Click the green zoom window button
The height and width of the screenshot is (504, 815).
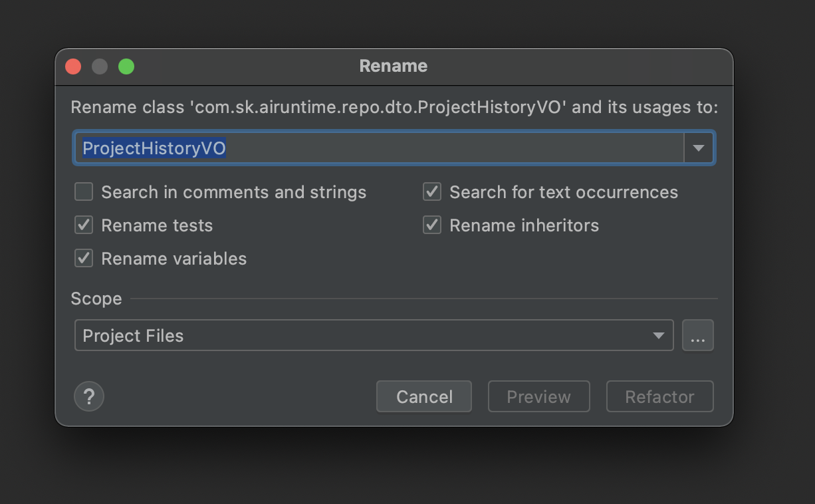[x=126, y=66]
